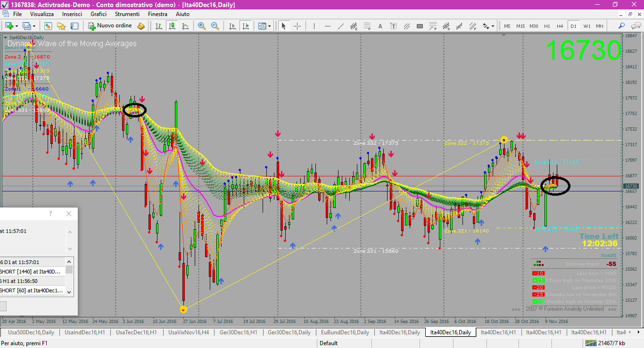Zoom out of the chart
Screen dimensions: 644x348
pos(215,26)
